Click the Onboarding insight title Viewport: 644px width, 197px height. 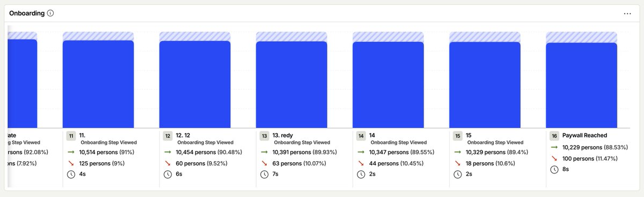[27, 13]
